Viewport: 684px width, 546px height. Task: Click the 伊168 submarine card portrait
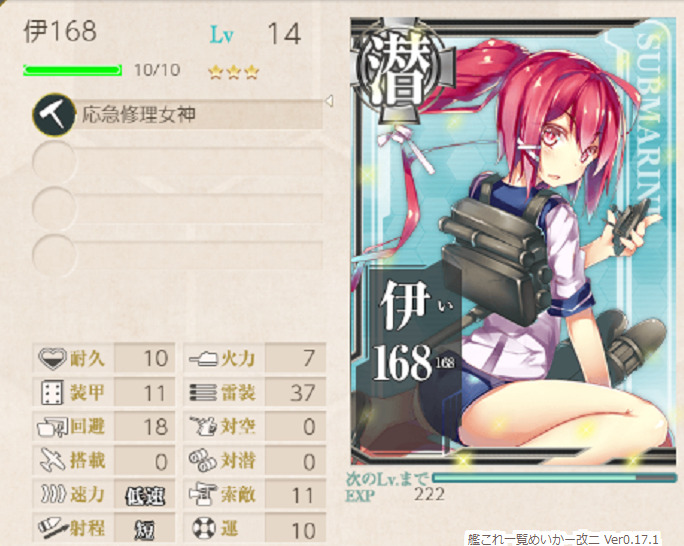click(x=513, y=241)
